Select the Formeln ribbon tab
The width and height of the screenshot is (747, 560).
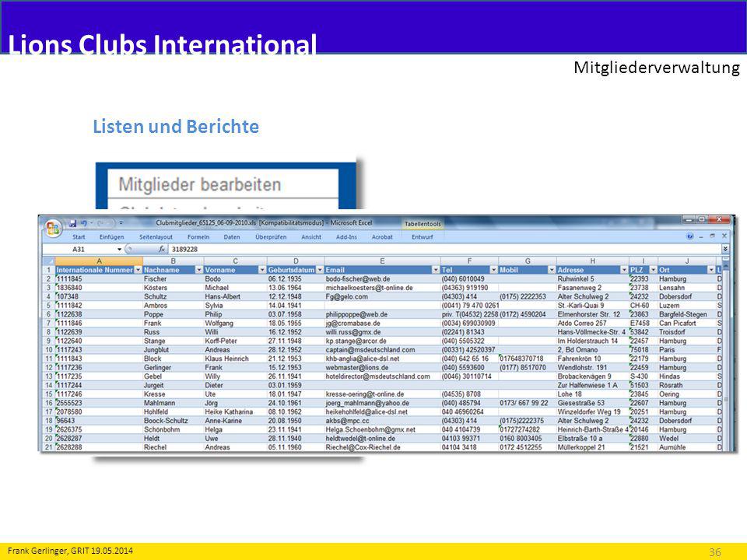click(x=198, y=236)
